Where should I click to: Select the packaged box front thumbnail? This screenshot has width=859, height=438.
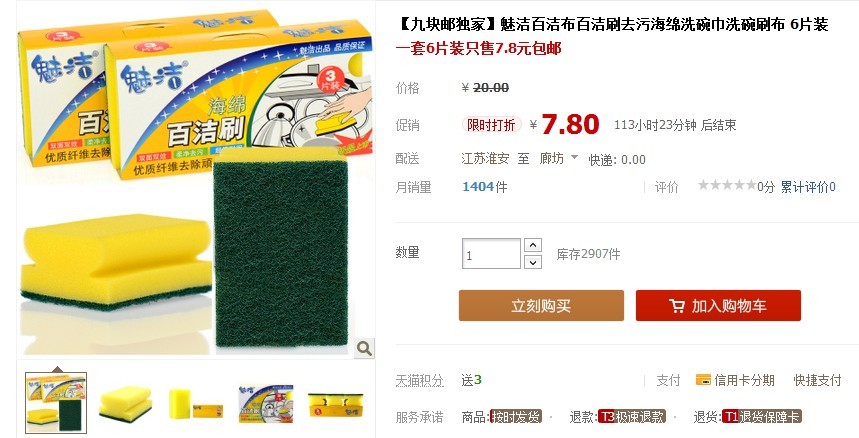(x=266, y=403)
